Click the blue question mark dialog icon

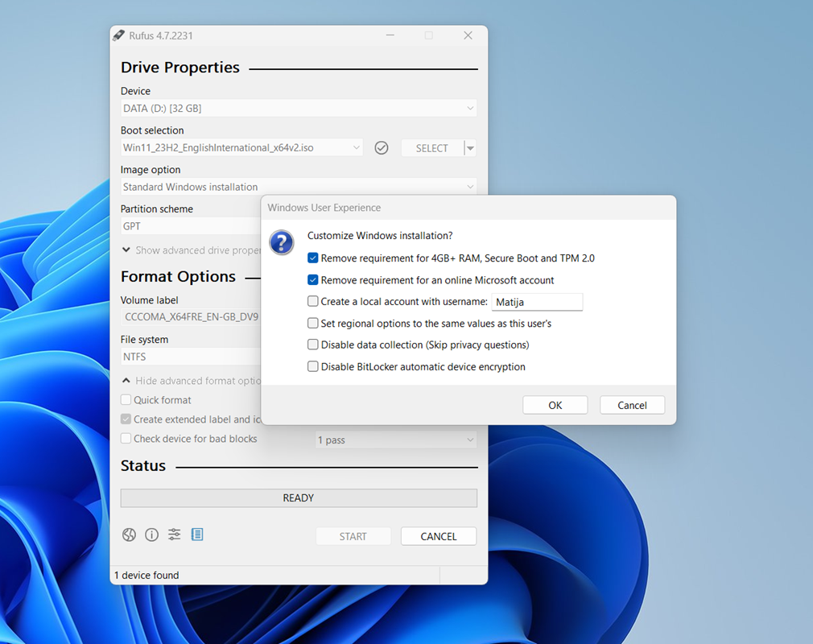tap(282, 242)
